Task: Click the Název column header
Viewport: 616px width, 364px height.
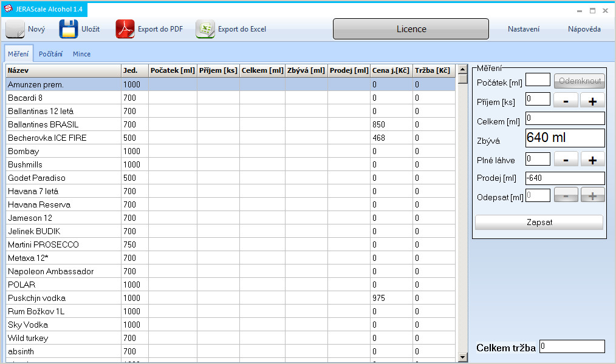Action: (x=63, y=70)
